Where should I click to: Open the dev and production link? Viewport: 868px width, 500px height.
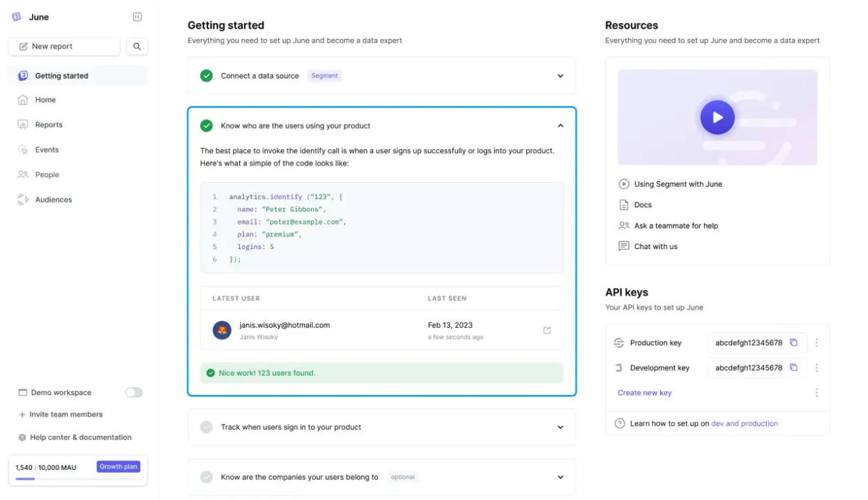click(744, 423)
